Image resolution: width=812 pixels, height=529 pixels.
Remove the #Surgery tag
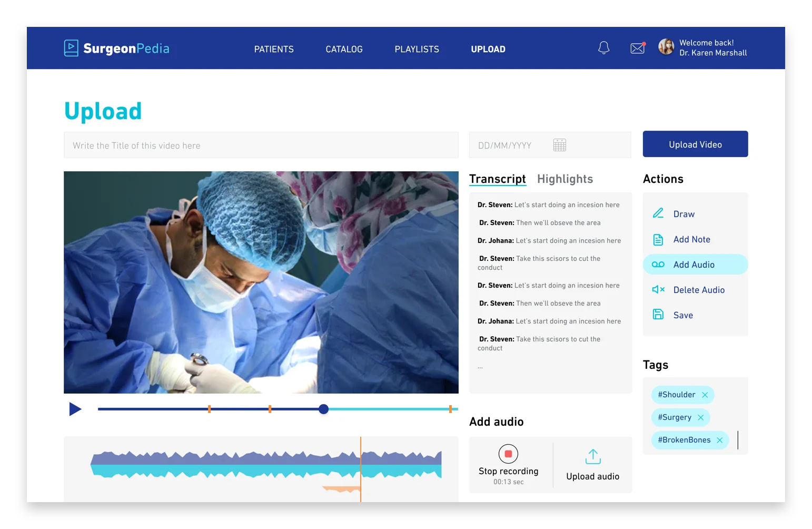[x=701, y=418]
